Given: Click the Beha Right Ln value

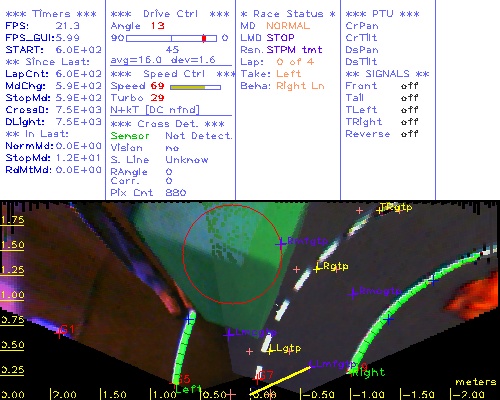Looking at the screenshot, I should pyautogui.click(x=300, y=86).
